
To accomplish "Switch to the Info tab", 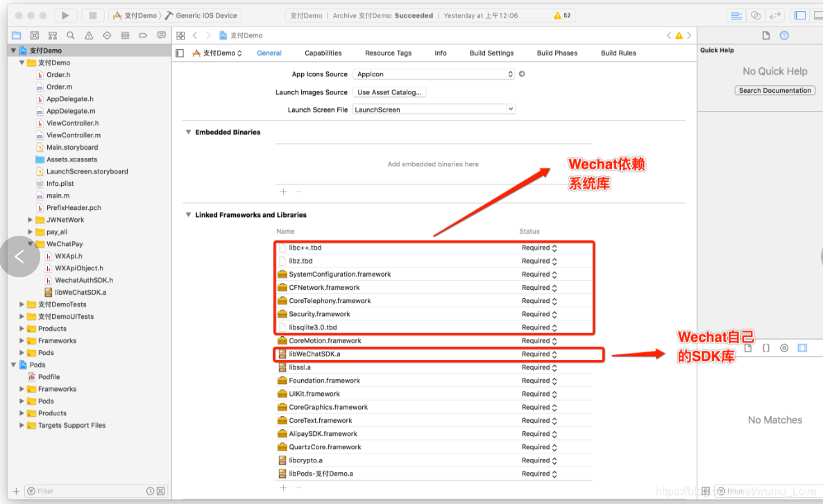I will [441, 53].
